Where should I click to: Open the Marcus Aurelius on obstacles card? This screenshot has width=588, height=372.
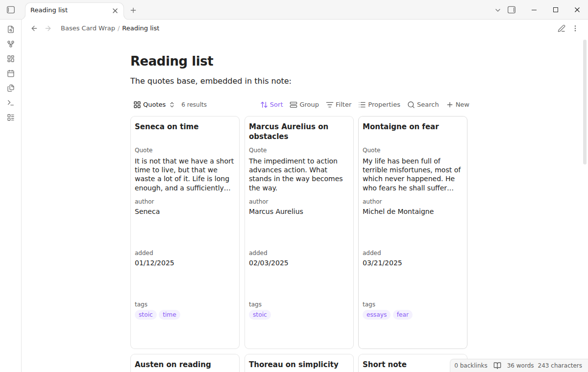pos(299,232)
